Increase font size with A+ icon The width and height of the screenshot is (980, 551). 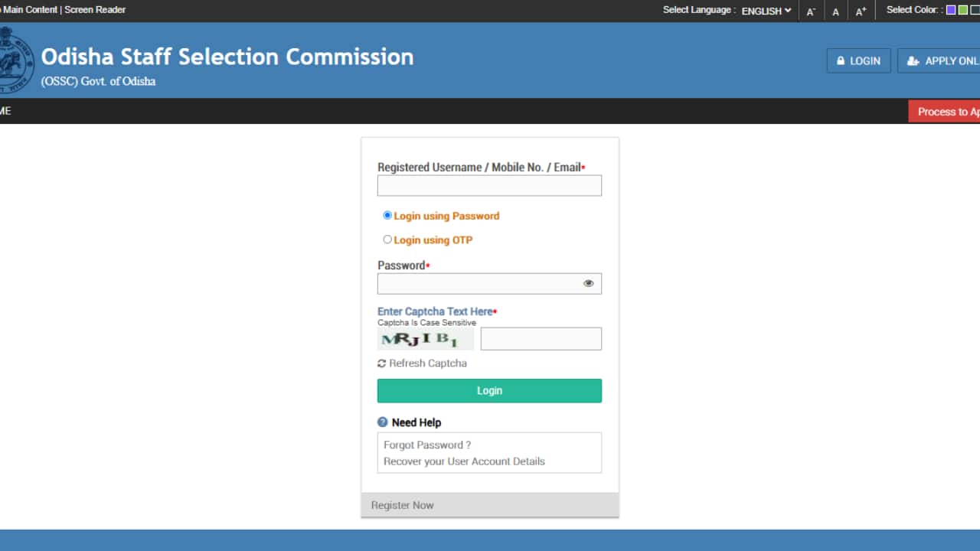(x=861, y=11)
